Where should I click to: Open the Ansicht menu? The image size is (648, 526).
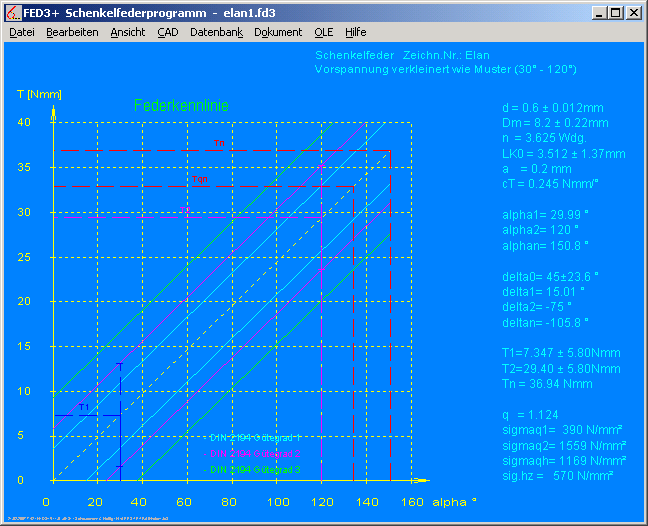pyautogui.click(x=127, y=32)
